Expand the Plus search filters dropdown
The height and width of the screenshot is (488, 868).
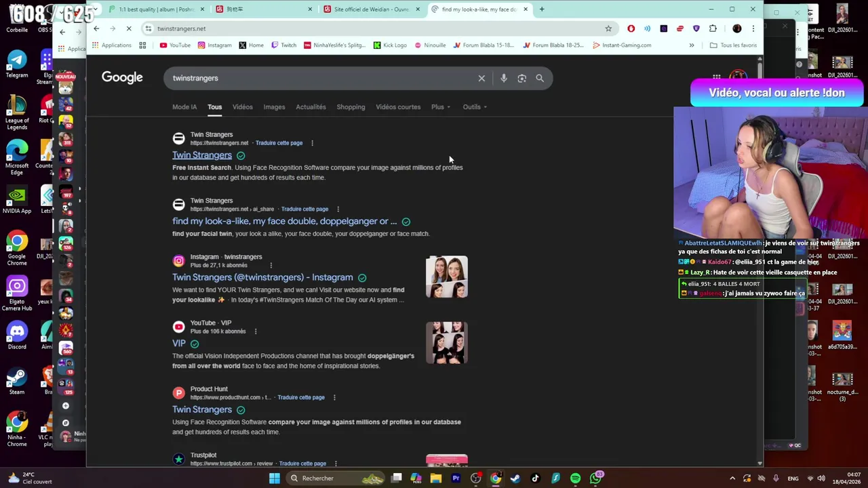pos(440,107)
